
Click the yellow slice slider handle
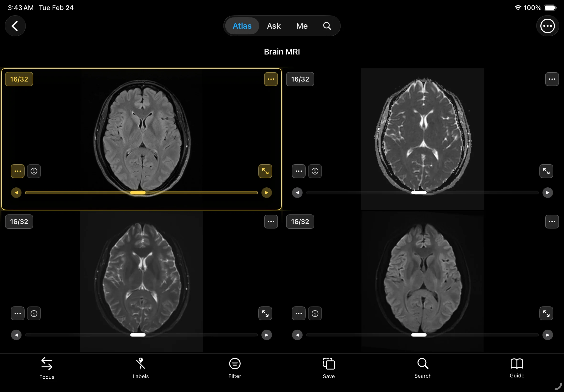tap(138, 193)
